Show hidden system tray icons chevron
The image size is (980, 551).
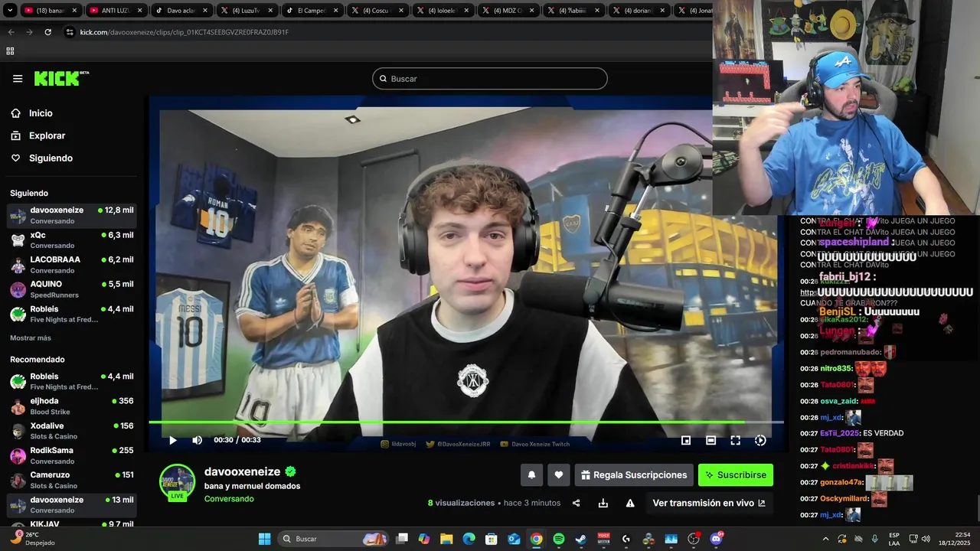click(825, 539)
